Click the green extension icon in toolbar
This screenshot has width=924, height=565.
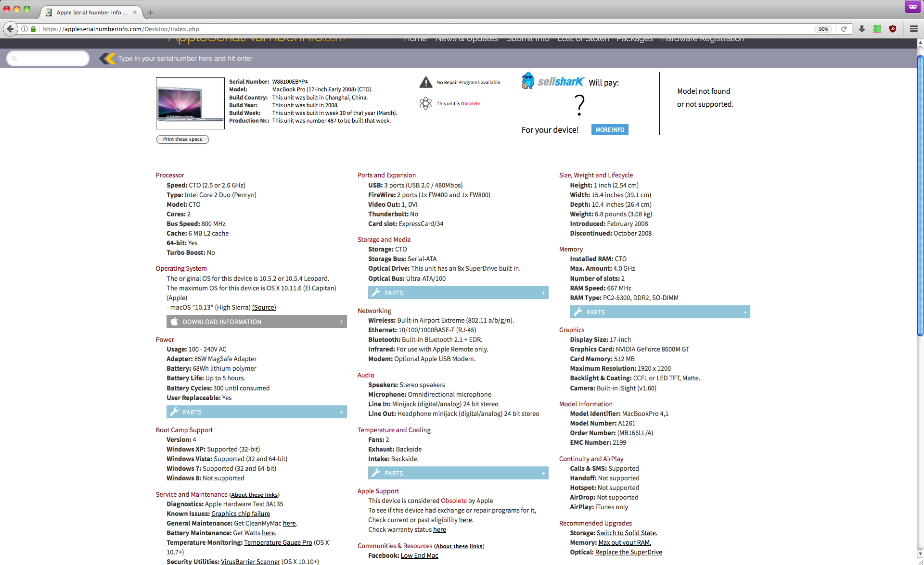(x=877, y=29)
